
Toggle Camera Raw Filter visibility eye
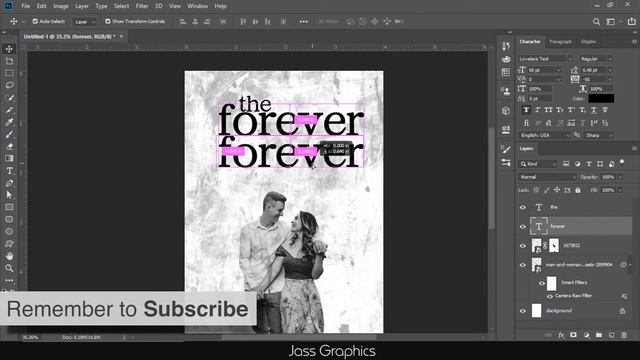[x=550, y=296]
